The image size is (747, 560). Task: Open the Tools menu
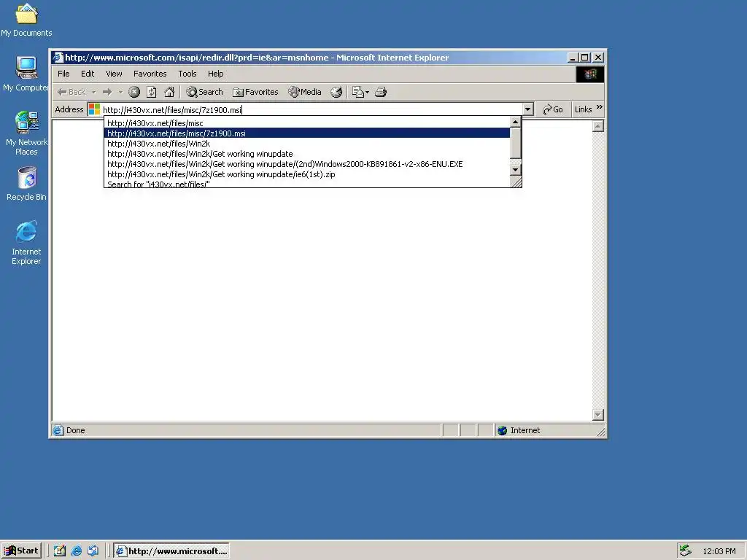click(x=187, y=74)
